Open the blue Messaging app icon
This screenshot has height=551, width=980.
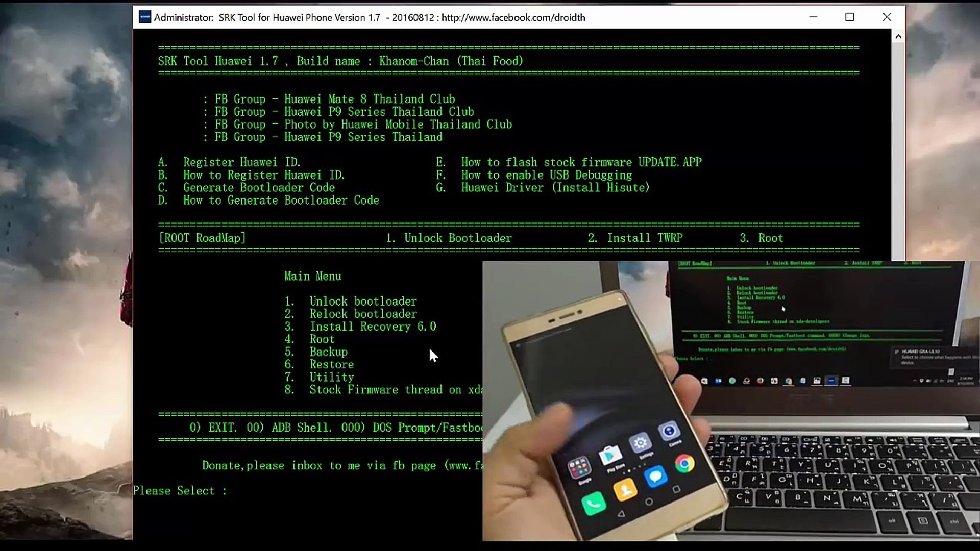point(655,477)
